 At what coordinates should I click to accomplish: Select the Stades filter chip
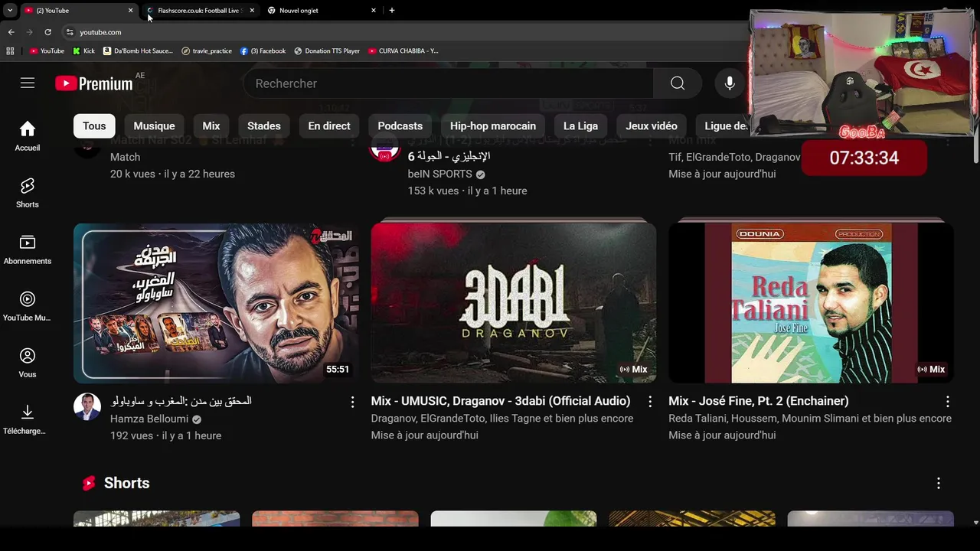(x=264, y=126)
